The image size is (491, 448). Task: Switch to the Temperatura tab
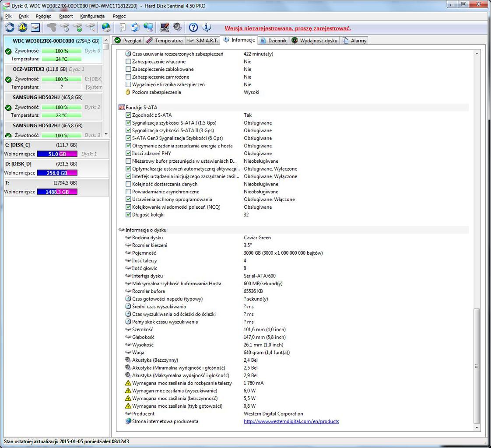165,41
